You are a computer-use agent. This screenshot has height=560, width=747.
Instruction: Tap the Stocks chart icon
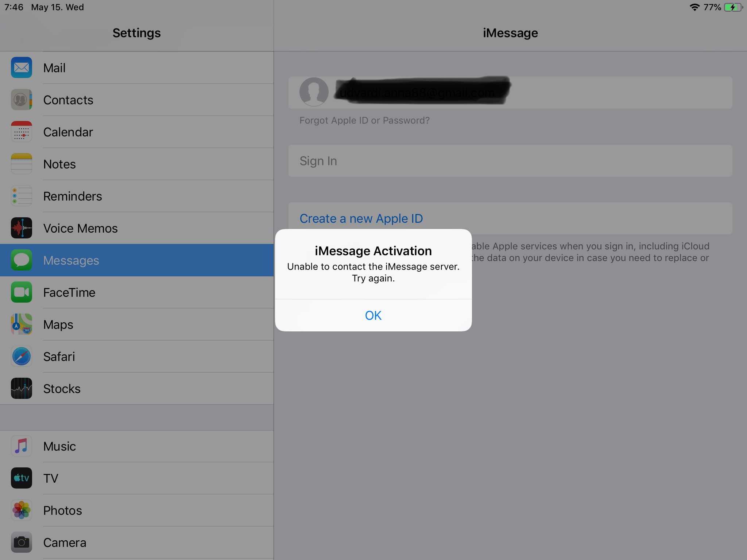pos(22,388)
